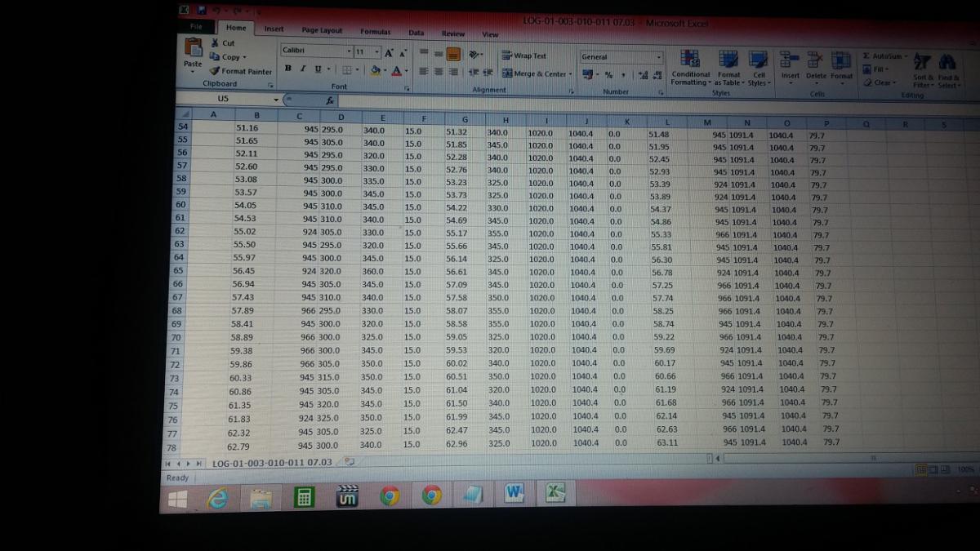The height and width of the screenshot is (551, 980).
Task: Click the Find & Select binoculars icon
Action: (x=948, y=64)
